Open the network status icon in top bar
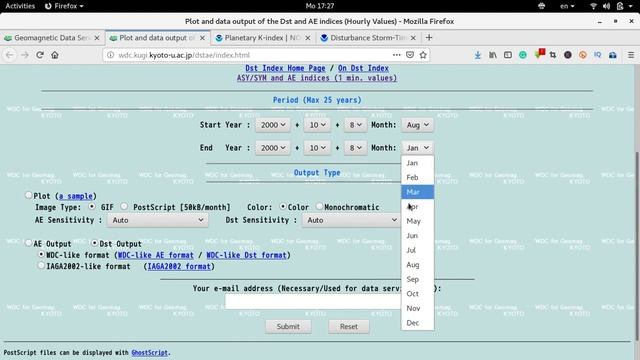640x360 pixels. [593, 6]
